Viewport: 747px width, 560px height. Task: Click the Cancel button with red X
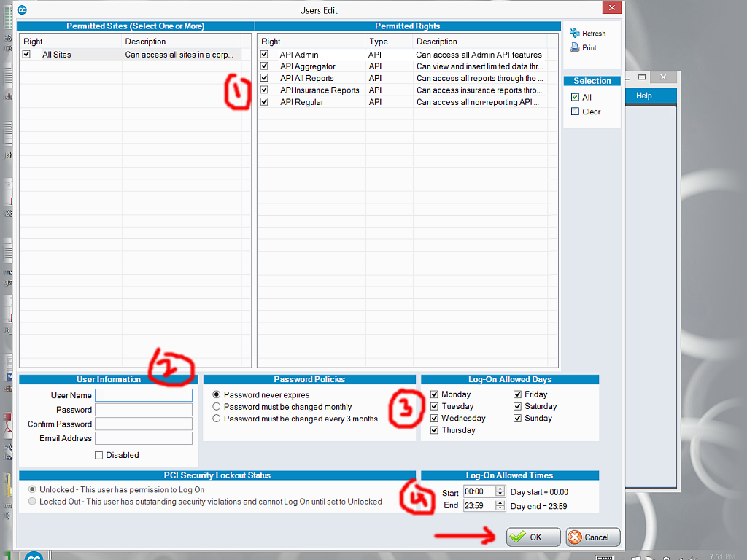tap(592, 537)
